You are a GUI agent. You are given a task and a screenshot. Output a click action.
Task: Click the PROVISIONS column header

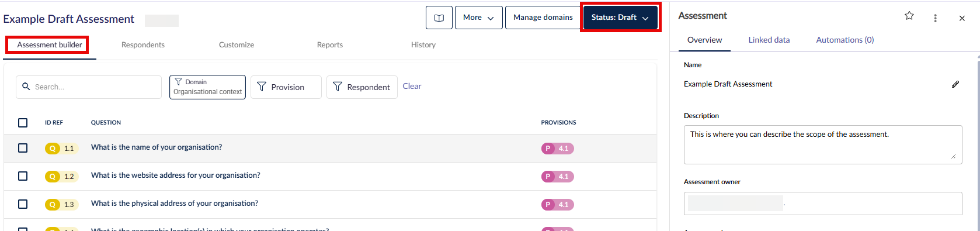pyautogui.click(x=558, y=123)
